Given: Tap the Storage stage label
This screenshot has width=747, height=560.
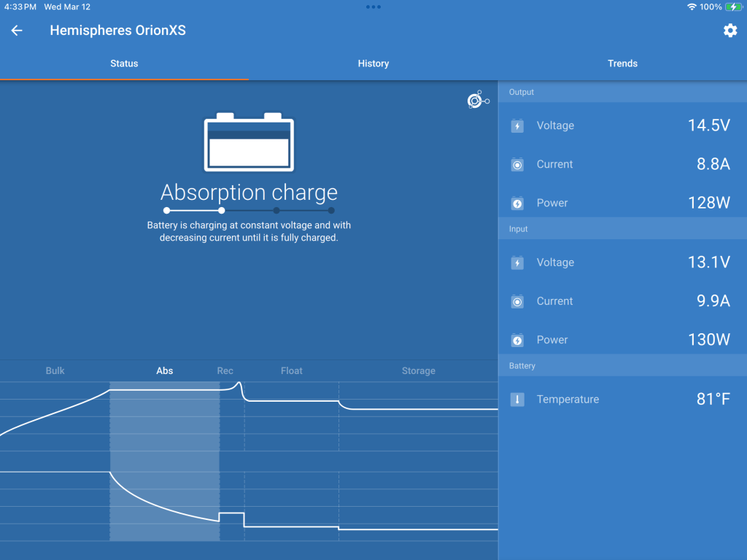Looking at the screenshot, I should [418, 370].
